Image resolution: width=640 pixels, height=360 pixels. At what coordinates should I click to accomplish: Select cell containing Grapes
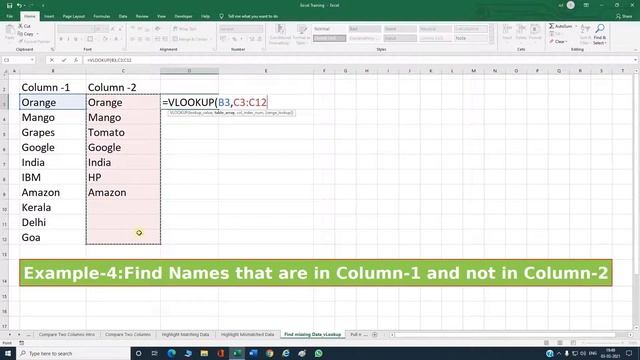point(53,133)
